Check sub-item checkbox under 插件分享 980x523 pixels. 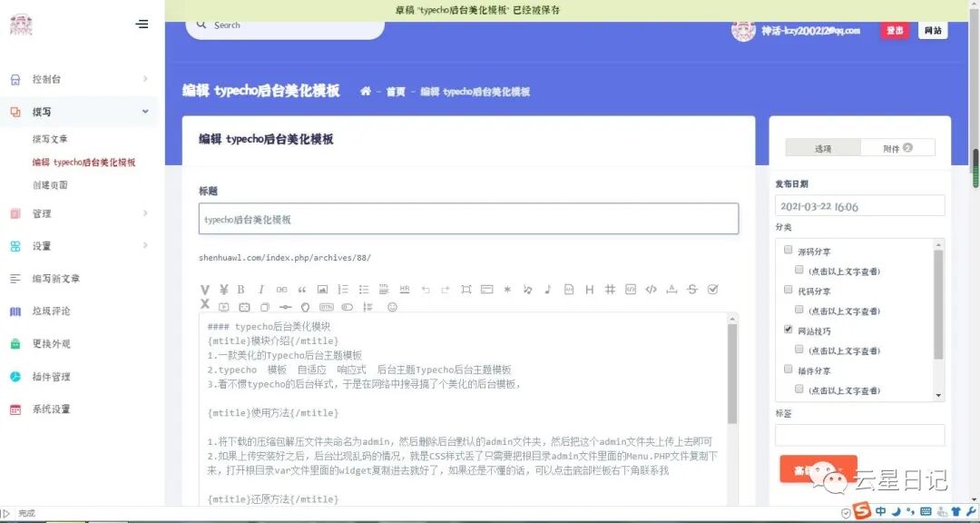(799, 389)
